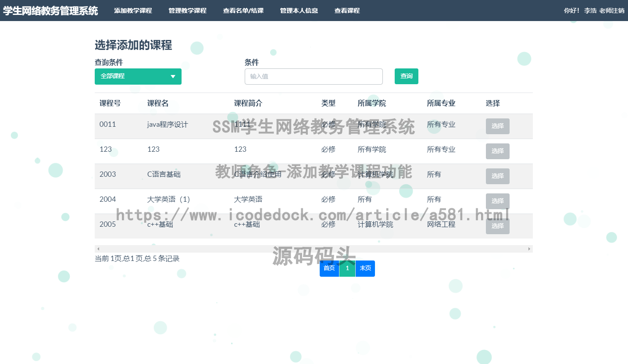This screenshot has width=628, height=364.
Task: Click the dropdown arrow on 全部课程
Action: [x=173, y=77]
